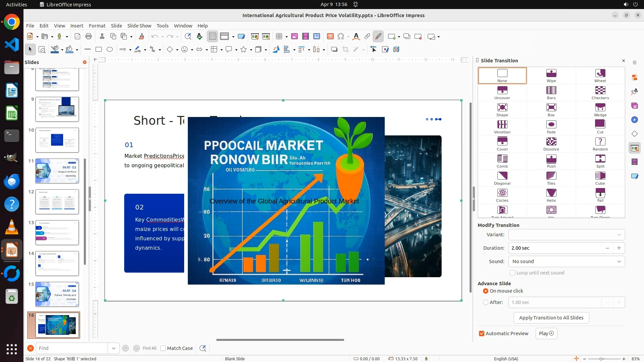Uncheck Automatic Preview checkbox

(x=482, y=334)
